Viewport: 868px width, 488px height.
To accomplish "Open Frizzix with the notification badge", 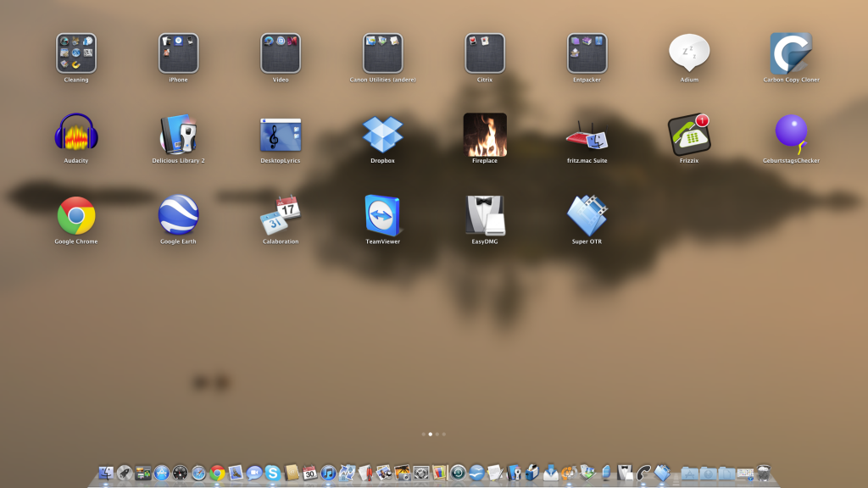I will pos(688,134).
